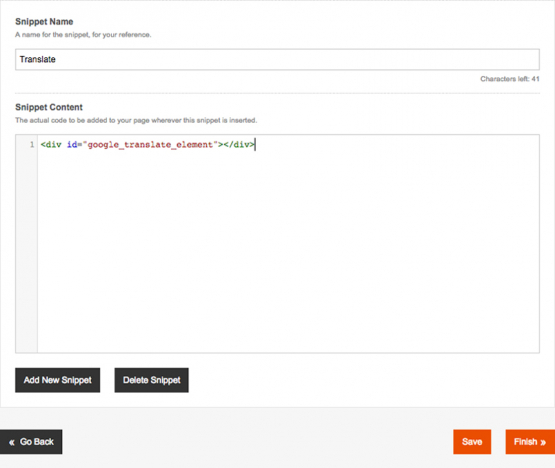Image resolution: width=555 pixels, height=468 pixels.
Task: Click the word Translate in the name field
Action: (38, 59)
